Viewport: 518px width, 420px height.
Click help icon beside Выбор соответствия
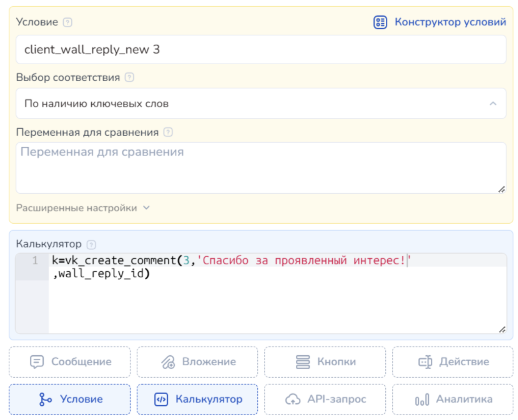tap(129, 77)
